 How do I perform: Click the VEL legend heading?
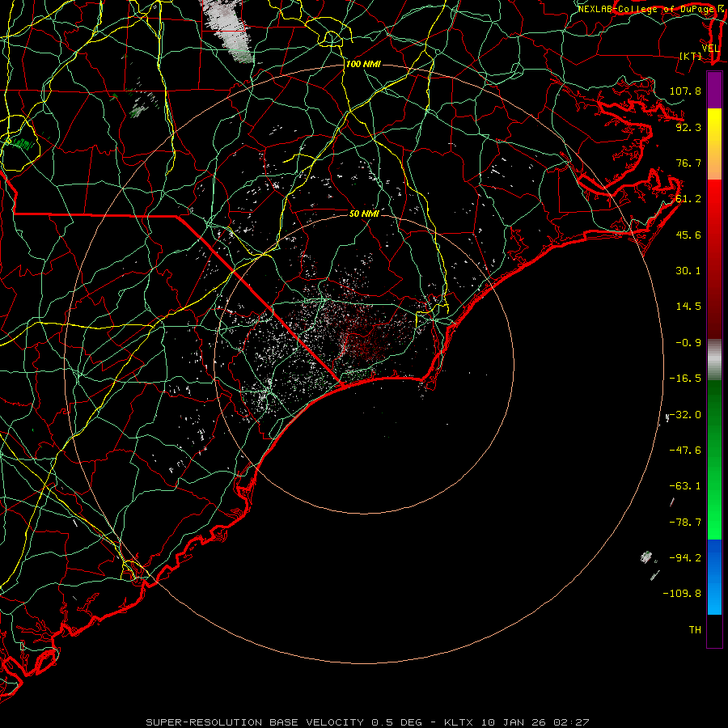tap(710, 49)
